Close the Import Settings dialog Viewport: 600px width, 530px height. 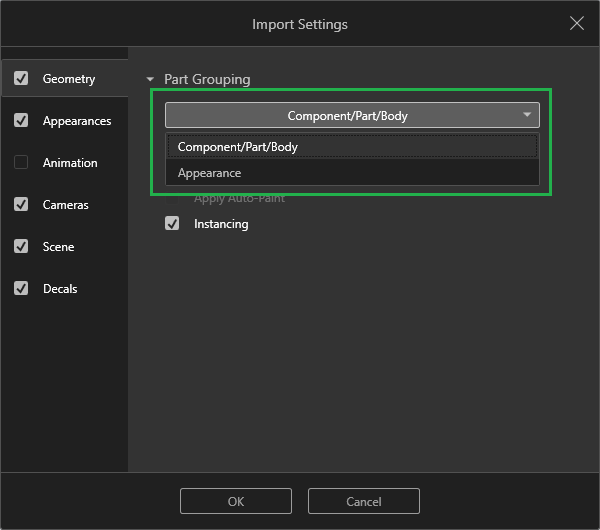click(x=577, y=24)
